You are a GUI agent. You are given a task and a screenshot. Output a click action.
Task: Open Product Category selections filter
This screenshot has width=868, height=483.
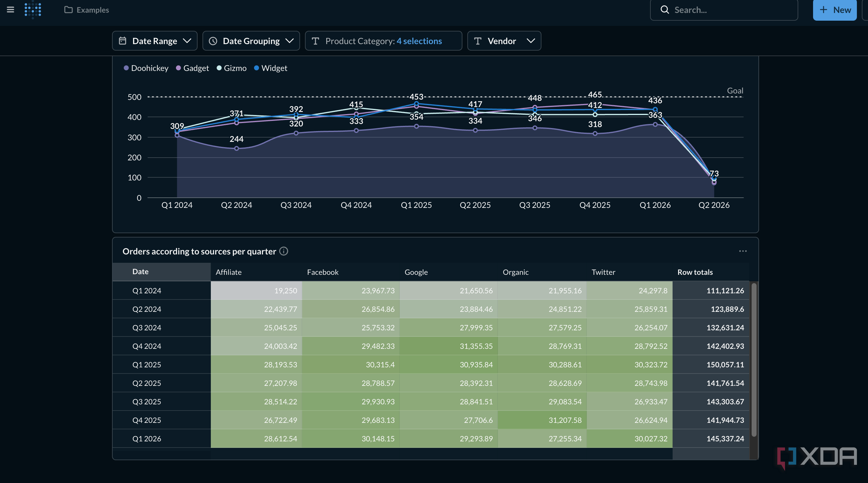tap(383, 41)
